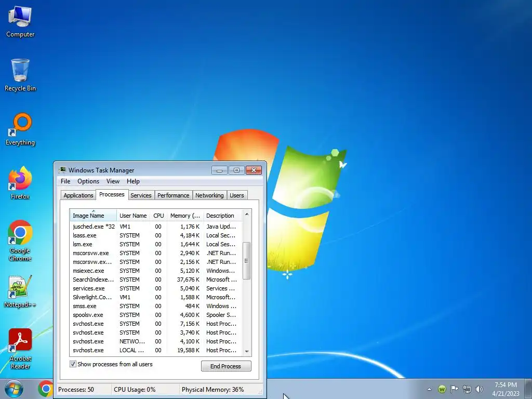The height and width of the screenshot is (399, 532).
Task: Select the Firefox desktop shortcut
Action: 20,183
